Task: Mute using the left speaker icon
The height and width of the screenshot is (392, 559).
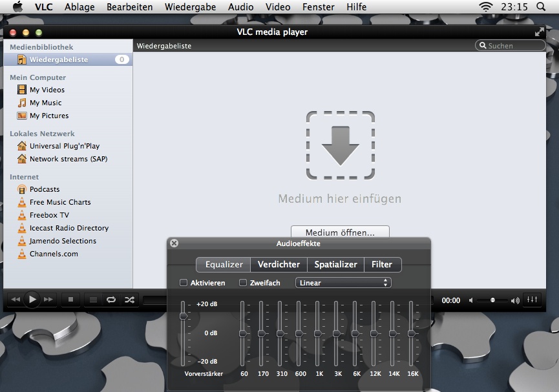Action: click(x=472, y=300)
